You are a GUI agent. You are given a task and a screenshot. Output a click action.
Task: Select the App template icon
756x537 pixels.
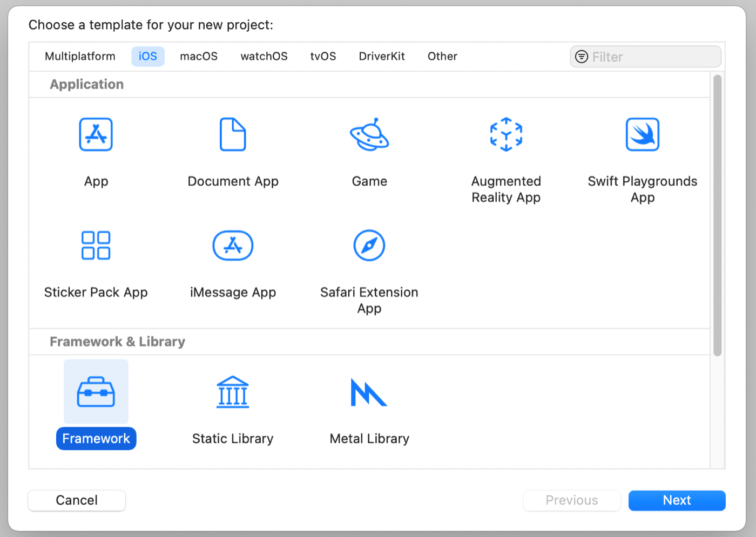[96, 134]
